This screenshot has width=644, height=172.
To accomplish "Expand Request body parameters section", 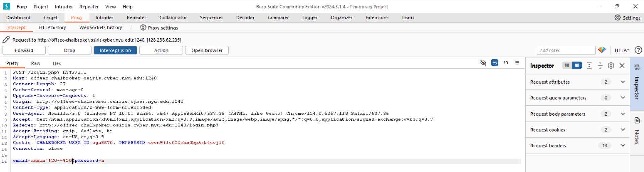I will point(622,114).
